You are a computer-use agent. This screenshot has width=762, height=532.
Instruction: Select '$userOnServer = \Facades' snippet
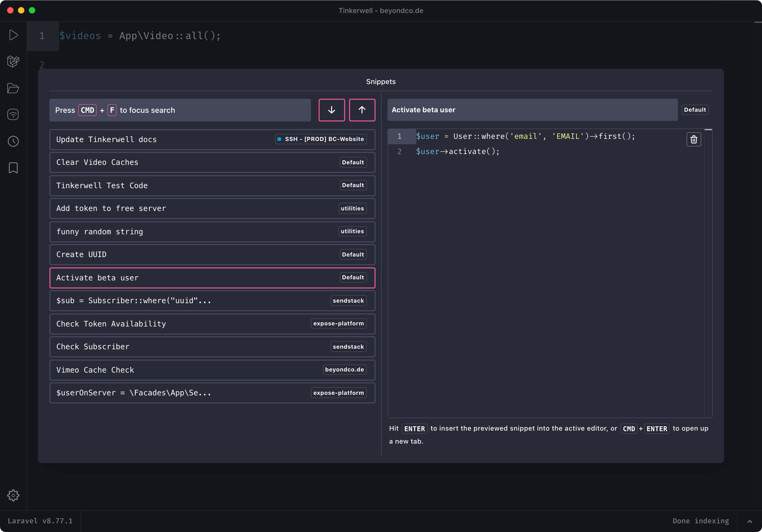point(212,393)
